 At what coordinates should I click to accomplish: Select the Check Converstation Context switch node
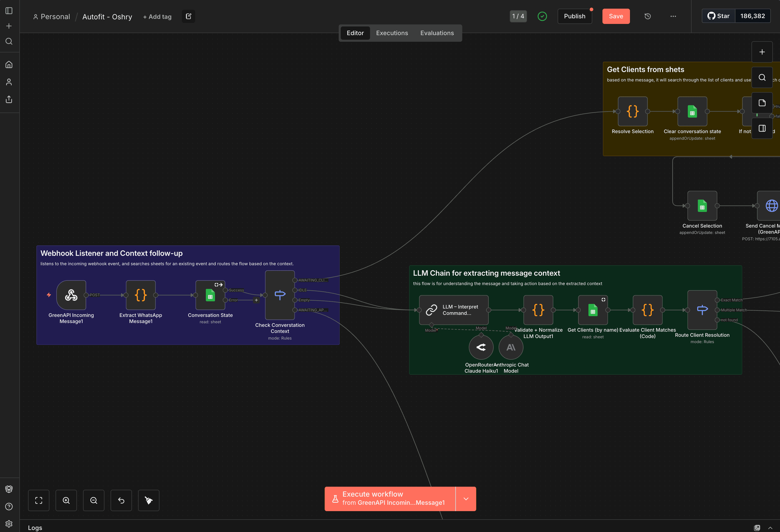point(280,295)
